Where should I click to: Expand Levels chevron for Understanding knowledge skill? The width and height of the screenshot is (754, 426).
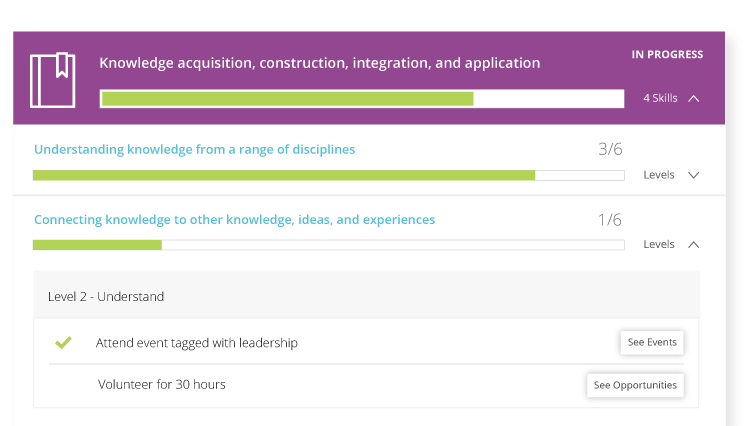(x=694, y=175)
